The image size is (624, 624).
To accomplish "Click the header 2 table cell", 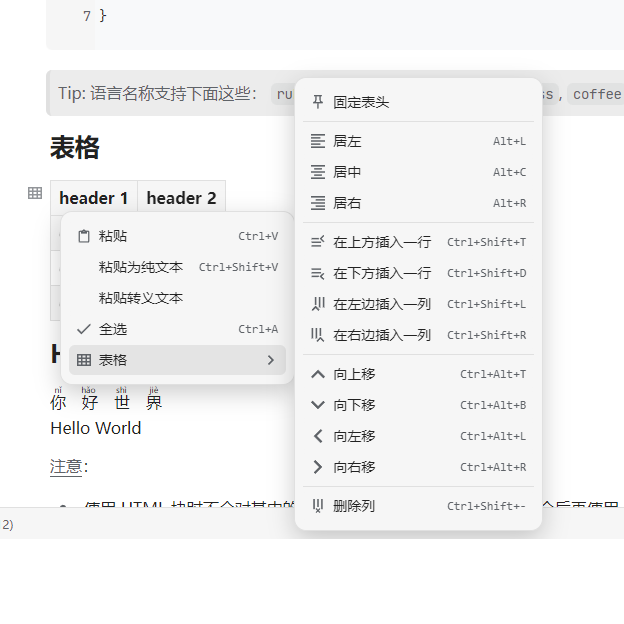I will click(181, 198).
